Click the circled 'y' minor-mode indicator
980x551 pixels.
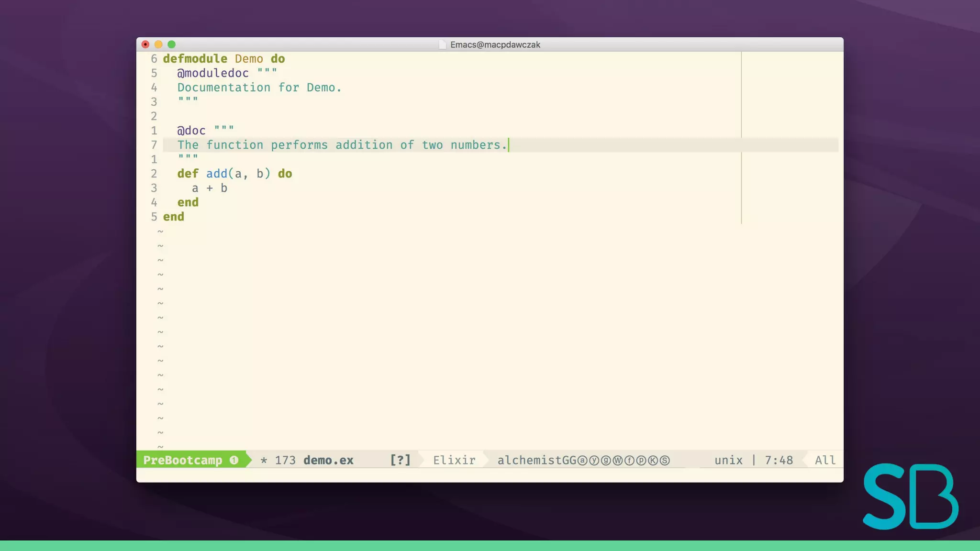[594, 461]
